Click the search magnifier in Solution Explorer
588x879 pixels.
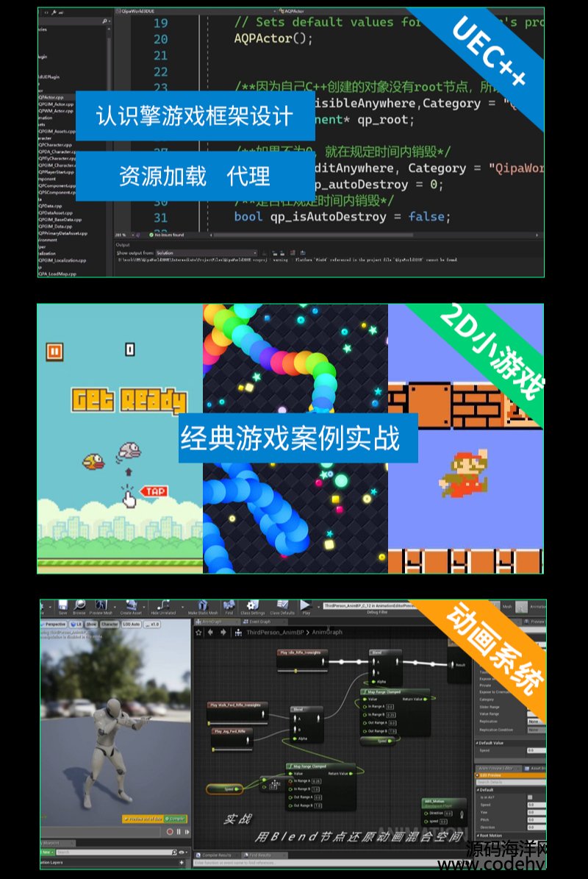pos(104,21)
